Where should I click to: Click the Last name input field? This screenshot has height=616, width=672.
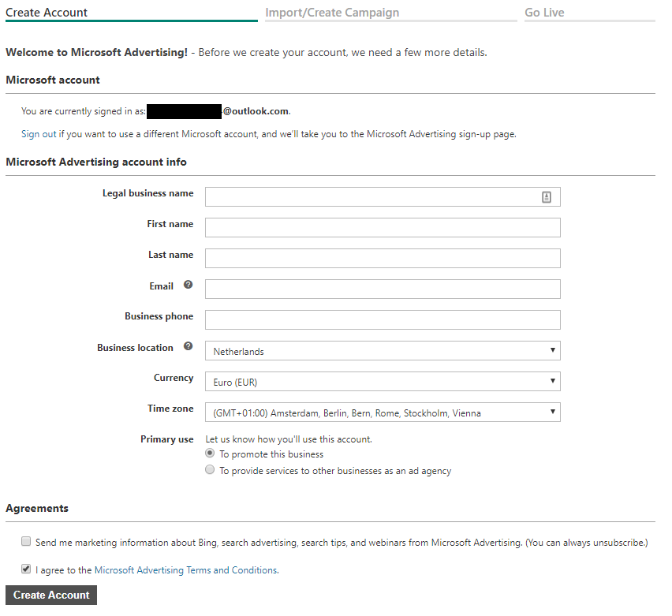click(x=383, y=258)
